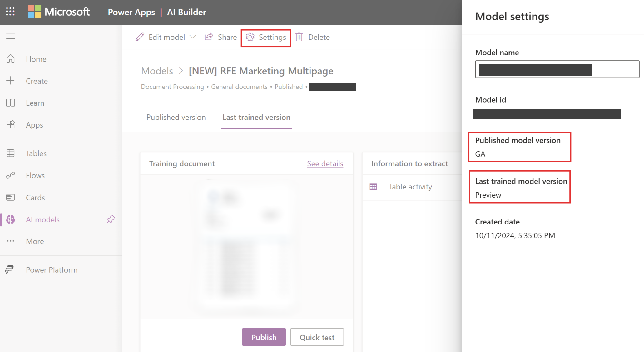Click the Edit model icon
Screen dimensions: 644x352
coord(138,37)
